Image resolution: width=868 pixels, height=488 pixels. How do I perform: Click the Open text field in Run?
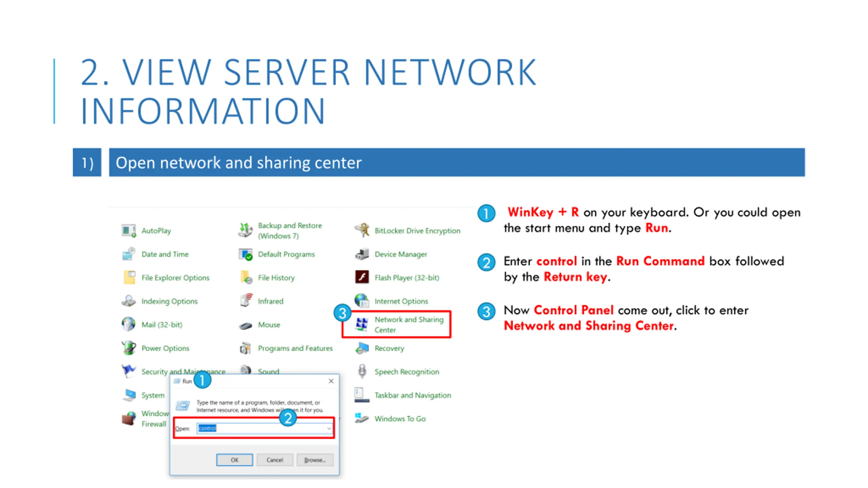[x=264, y=428]
